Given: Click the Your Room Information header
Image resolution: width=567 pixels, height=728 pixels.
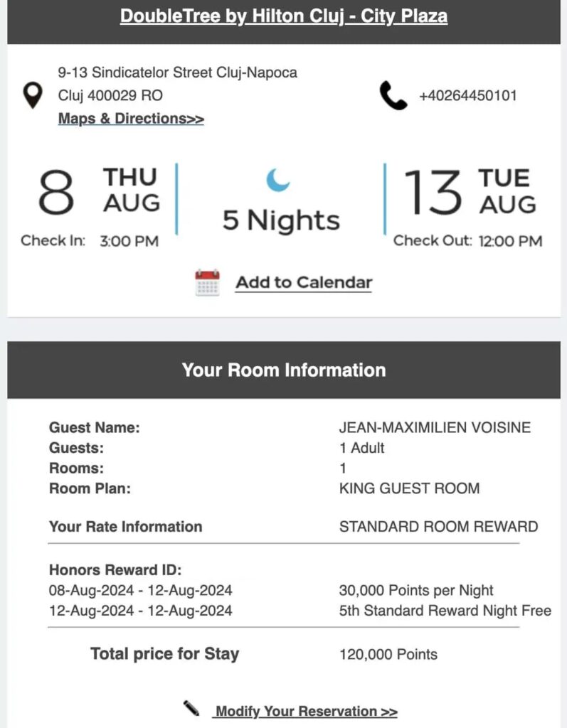Looking at the screenshot, I should coord(283,370).
